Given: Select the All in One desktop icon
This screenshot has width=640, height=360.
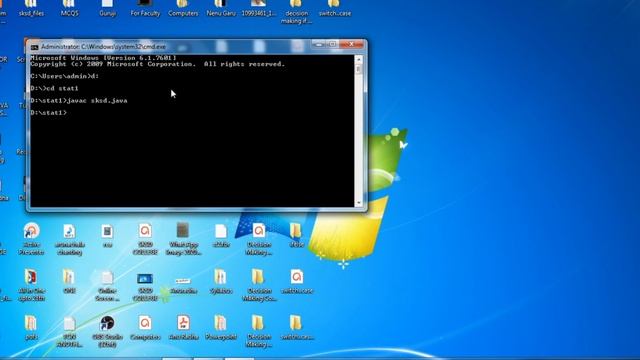Looking at the screenshot, I should (x=31, y=286).
